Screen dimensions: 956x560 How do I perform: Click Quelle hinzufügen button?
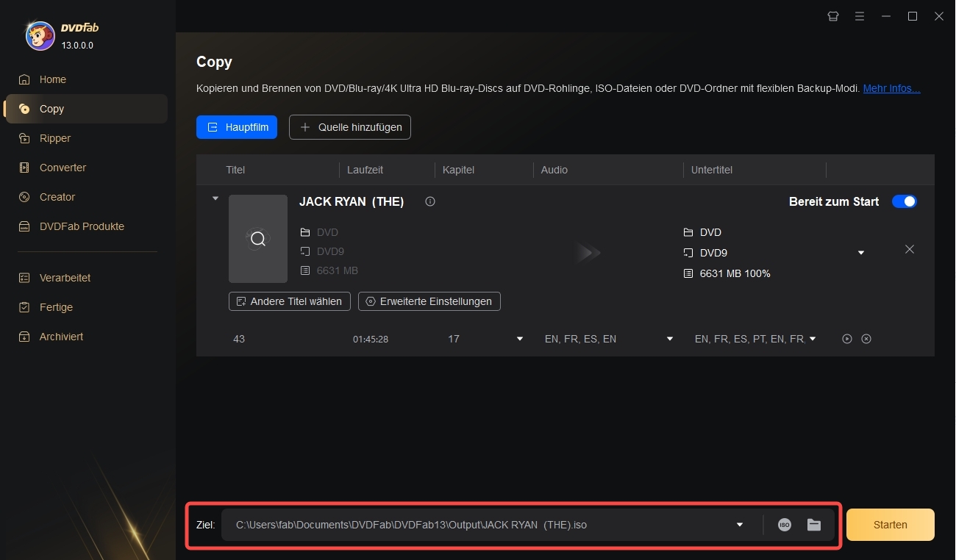coord(350,127)
